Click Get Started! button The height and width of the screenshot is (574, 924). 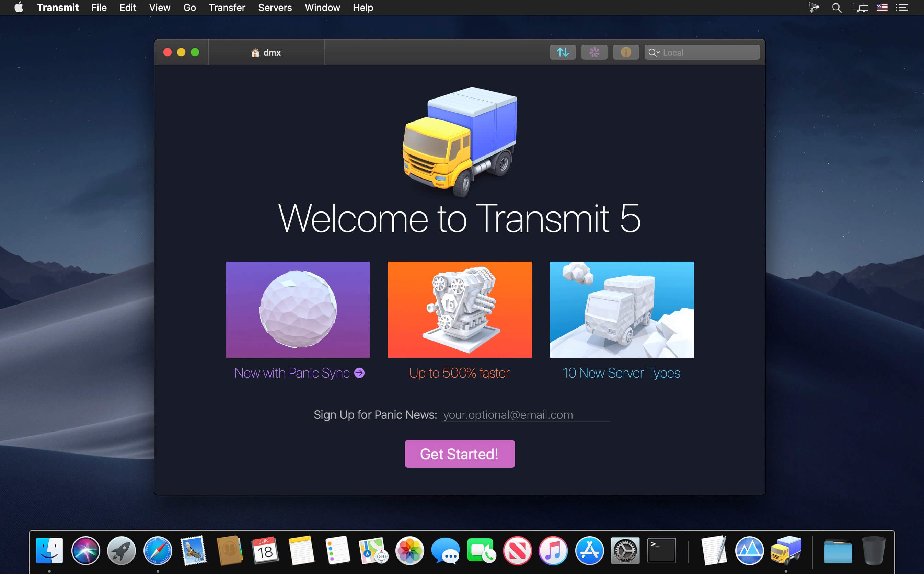click(x=459, y=454)
